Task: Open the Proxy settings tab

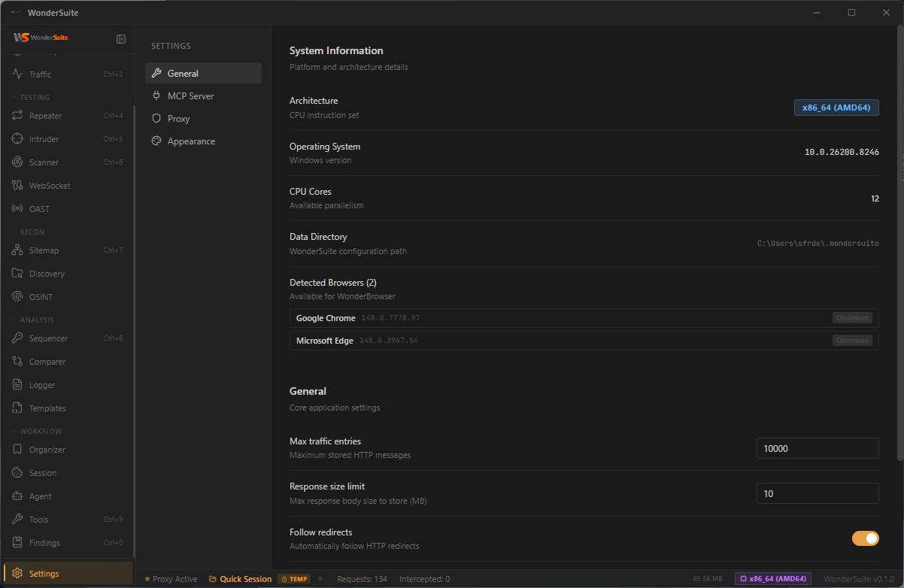Action: (x=203, y=119)
